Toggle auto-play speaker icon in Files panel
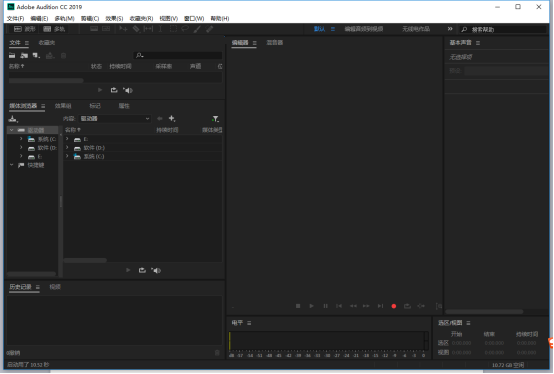554x374 pixels. (128, 90)
